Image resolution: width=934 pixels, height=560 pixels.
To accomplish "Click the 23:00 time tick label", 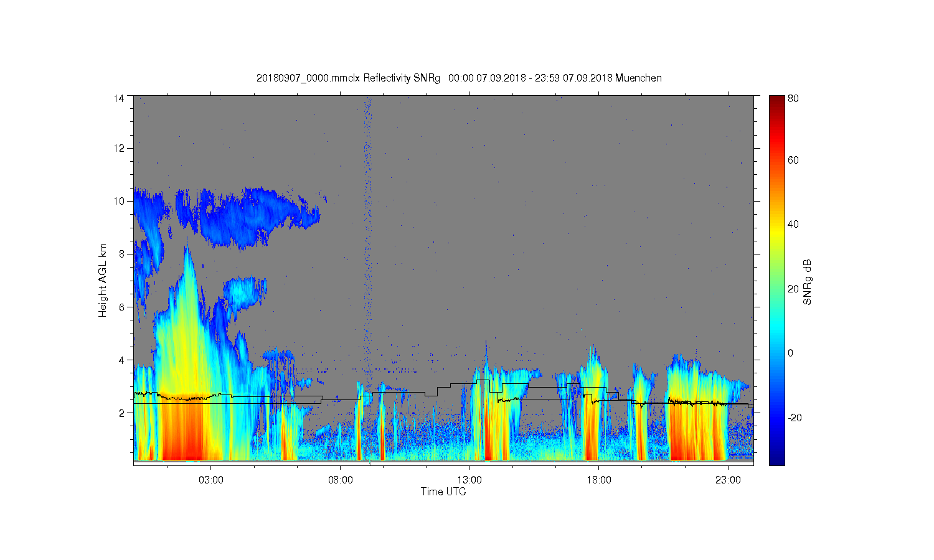I will coord(728,480).
